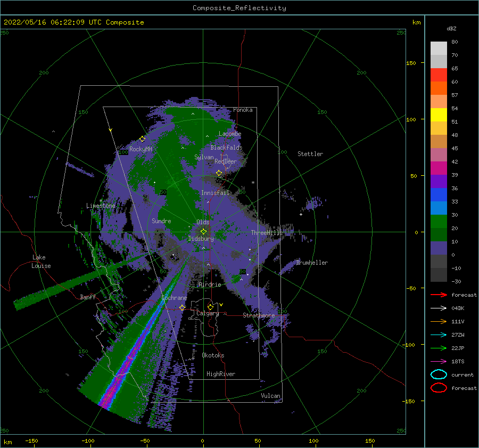The height and width of the screenshot is (448, 479).
Task: Click the Olds town label
Action: coord(203,222)
